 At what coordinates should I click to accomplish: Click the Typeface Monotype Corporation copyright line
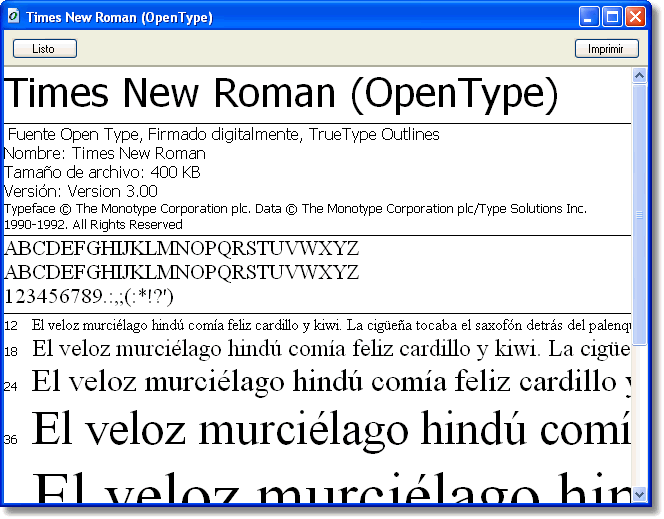pyautogui.click(x=296, y=209)
